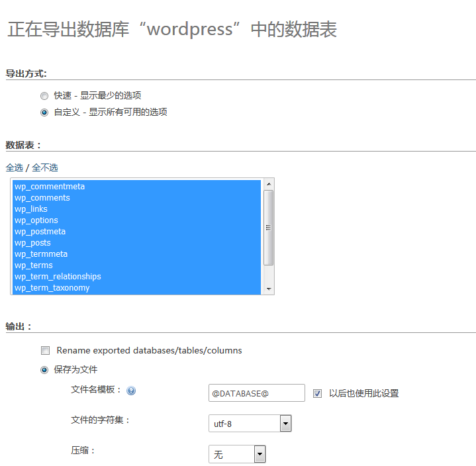Toggle the 以后也使用此设置 checkbox
This screenshot has height=466, width=476.
318,393
